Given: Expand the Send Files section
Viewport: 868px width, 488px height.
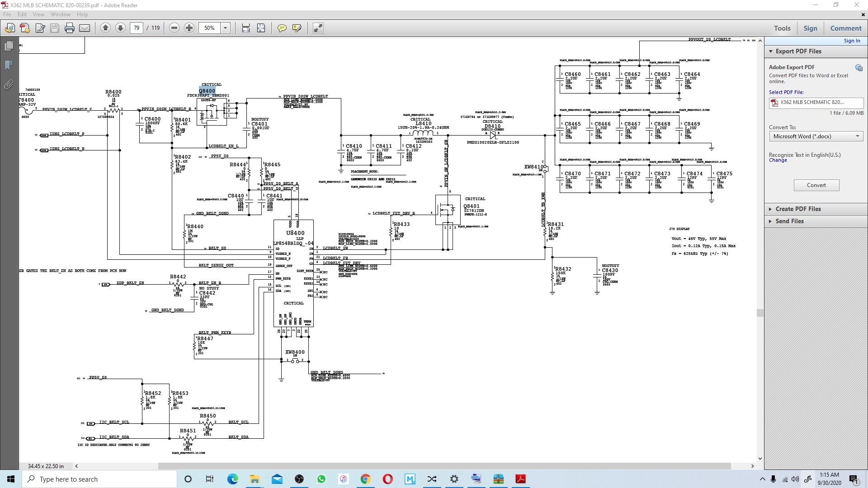Looking at the screenshot, I should tap(789, 221).
